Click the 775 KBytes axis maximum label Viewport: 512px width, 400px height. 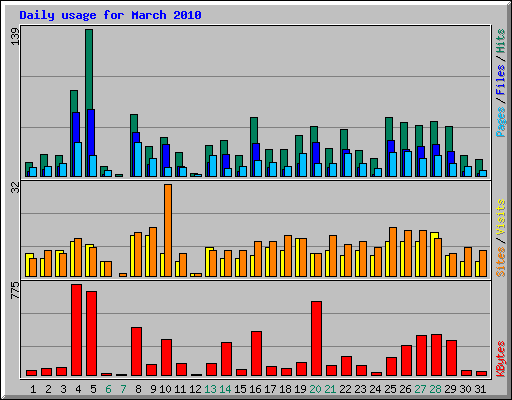pyautogui.click(x=15, y=290)
